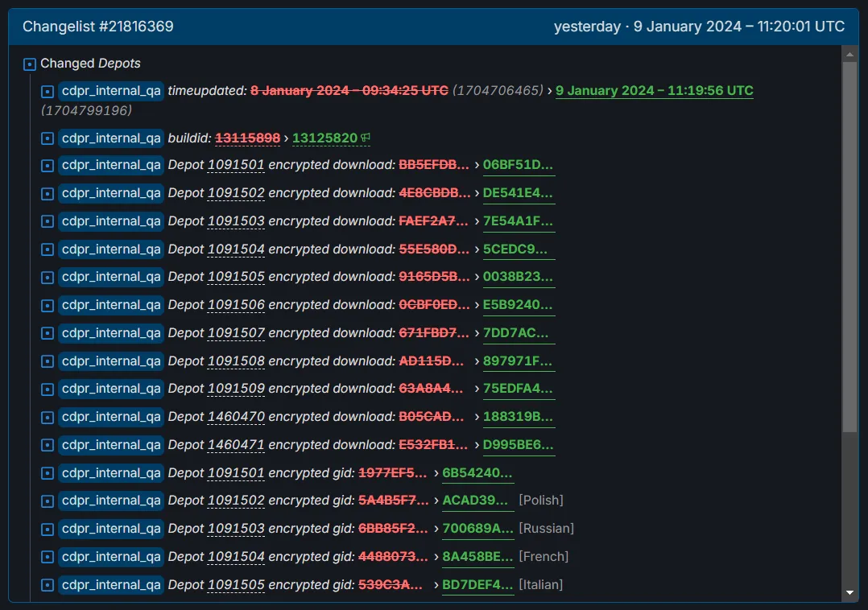Open Depot 1091502 link in encrypted download row
Viewport: 868px width, 610px height.
click(236, 193)
